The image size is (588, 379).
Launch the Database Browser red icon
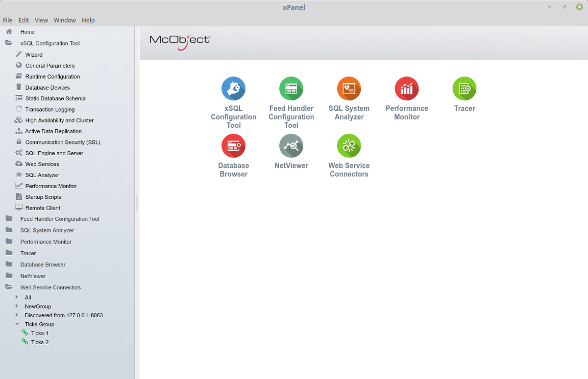pos(233,146)
